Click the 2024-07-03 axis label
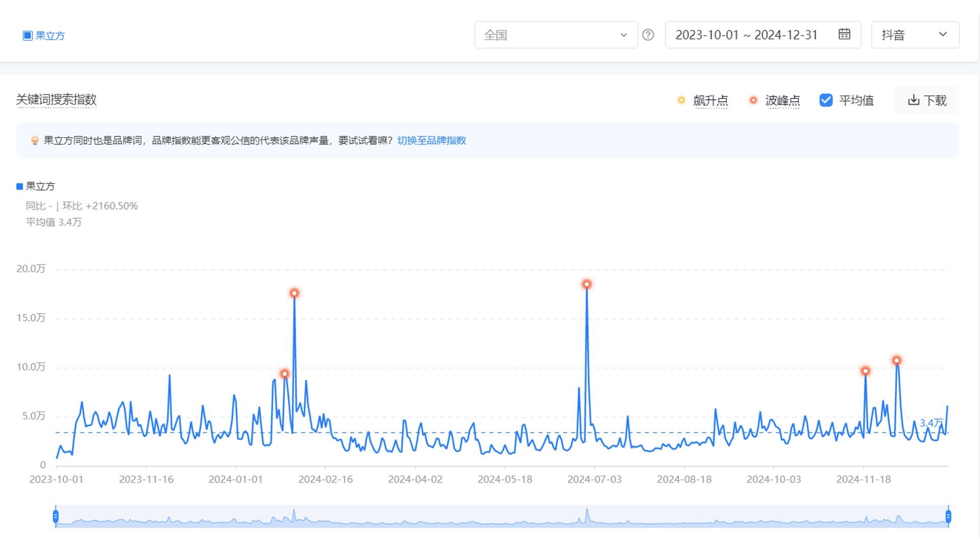 (x=595, y=480)
